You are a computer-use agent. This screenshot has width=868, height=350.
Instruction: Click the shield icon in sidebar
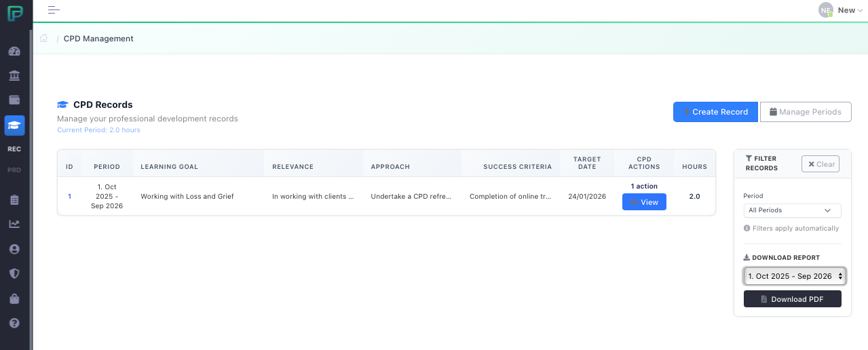click(14, 273)
